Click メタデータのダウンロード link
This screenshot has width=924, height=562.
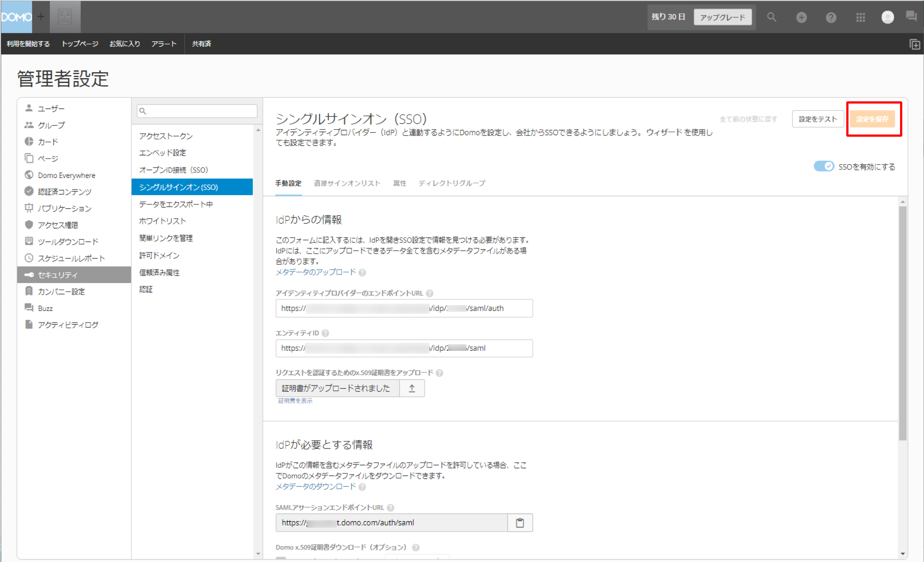[316, 486]
